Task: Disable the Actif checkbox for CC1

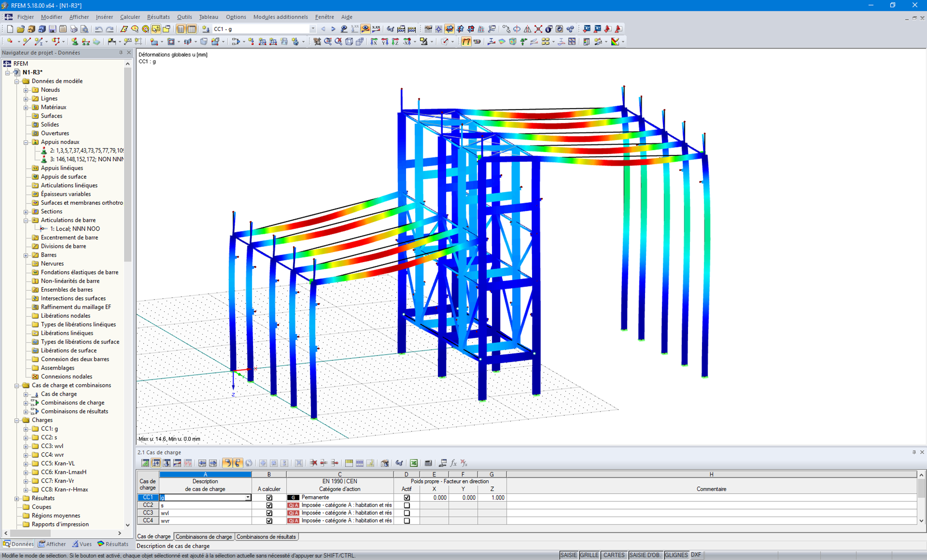Action: [407, 497]
